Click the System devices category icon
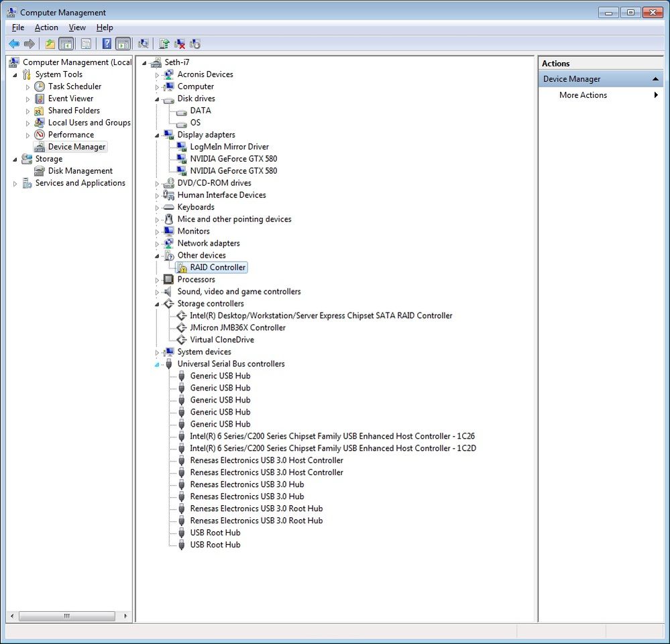 pos(169,352)
